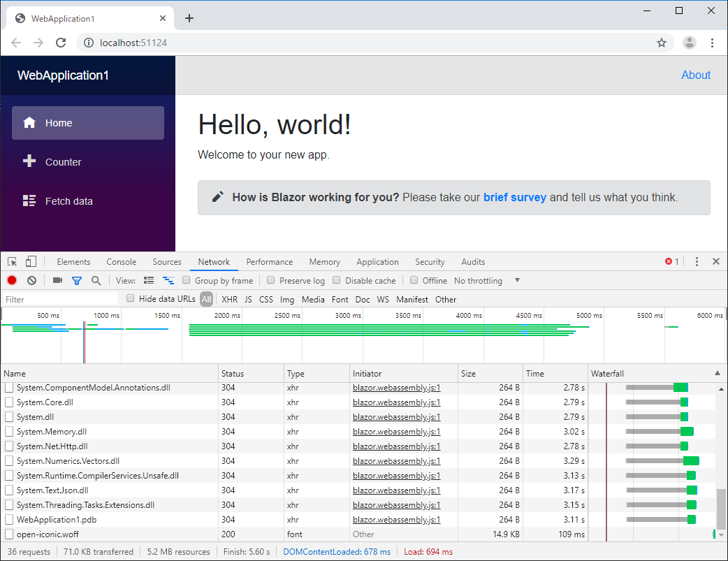The width and height of the screenshot is (728, 561).
Task: Follow the brief survey link
Action: [514, 198]
